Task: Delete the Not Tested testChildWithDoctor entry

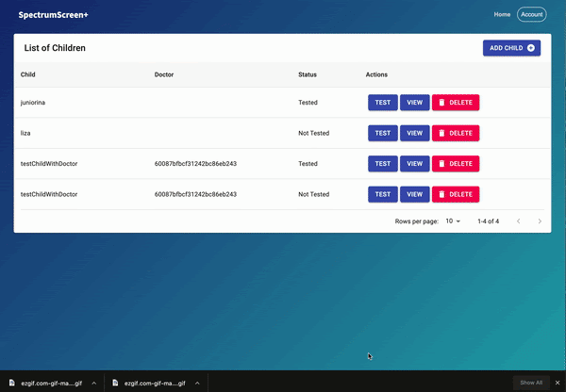Action: point(456,194)
